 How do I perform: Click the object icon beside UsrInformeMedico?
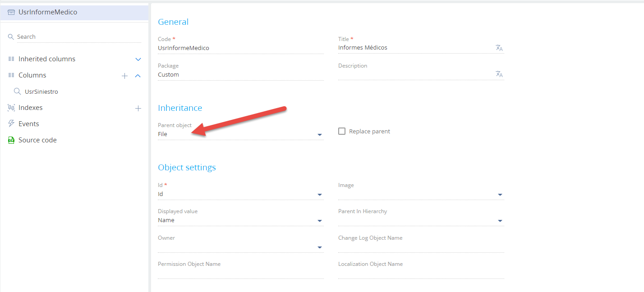pos(11,12)
